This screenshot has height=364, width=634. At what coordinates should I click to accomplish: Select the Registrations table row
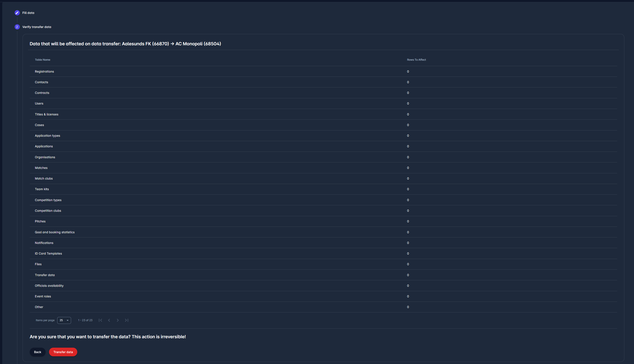coord(44,72)
